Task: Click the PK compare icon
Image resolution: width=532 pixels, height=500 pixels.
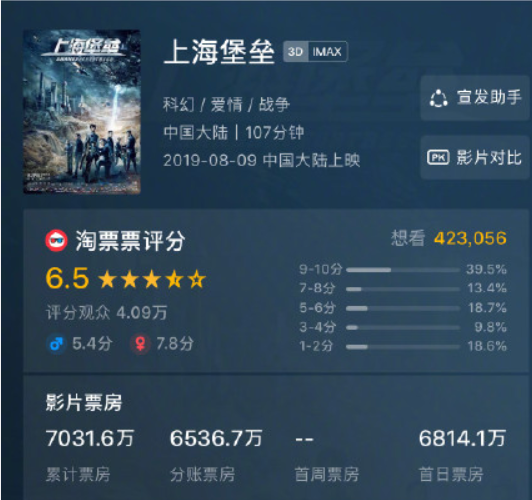Action: coord(438,157)
